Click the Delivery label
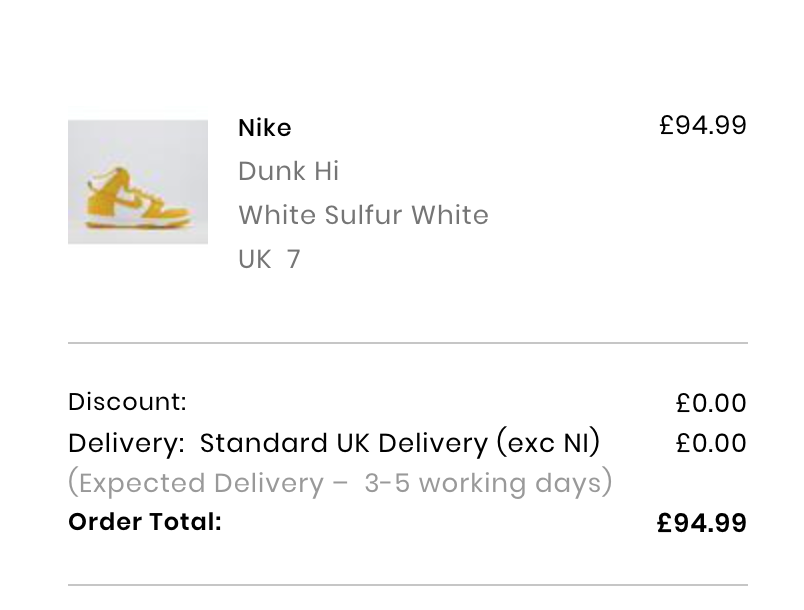 (126, 443)
